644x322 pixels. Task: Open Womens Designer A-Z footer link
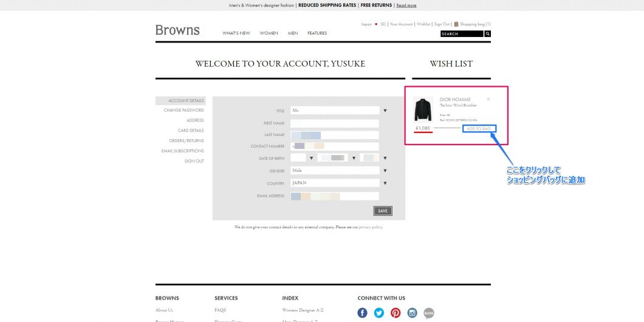coord(303,310)
